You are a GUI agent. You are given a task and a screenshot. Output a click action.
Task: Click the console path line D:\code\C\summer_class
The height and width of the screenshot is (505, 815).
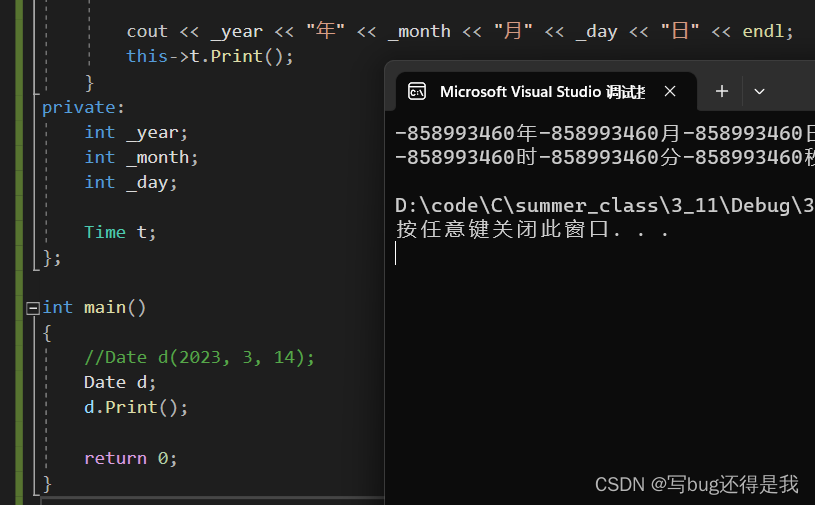tap(604, 206)
